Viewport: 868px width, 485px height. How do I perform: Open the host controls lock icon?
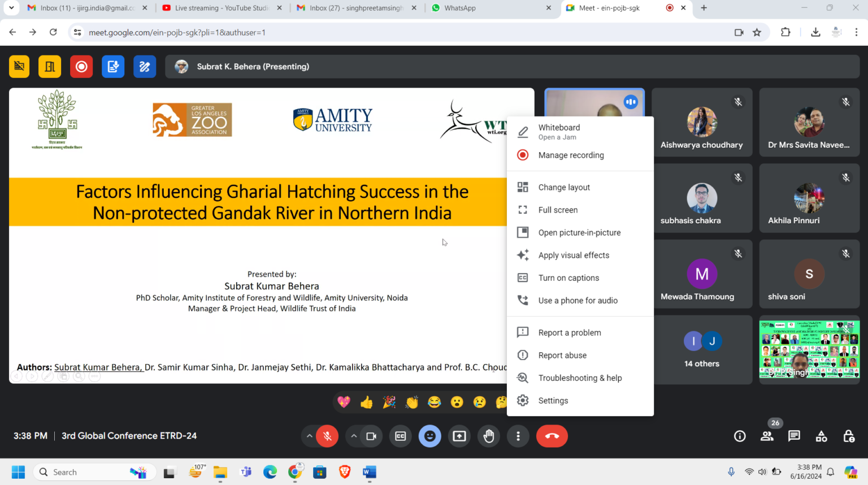click(848, 436)
